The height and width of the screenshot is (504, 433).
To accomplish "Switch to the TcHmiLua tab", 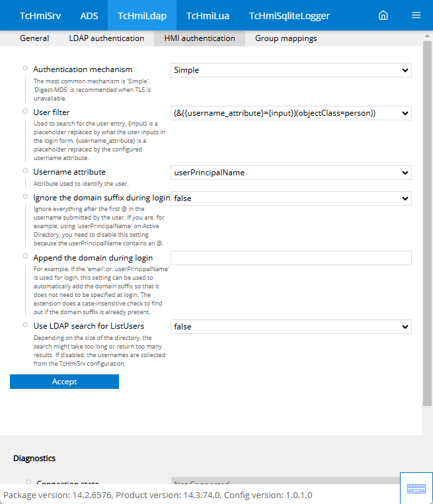I will click(x=208, y=15).
